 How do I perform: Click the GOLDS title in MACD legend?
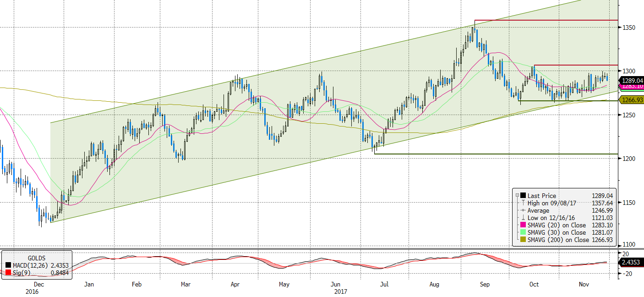pyautogui.click(x=37, y=258)
